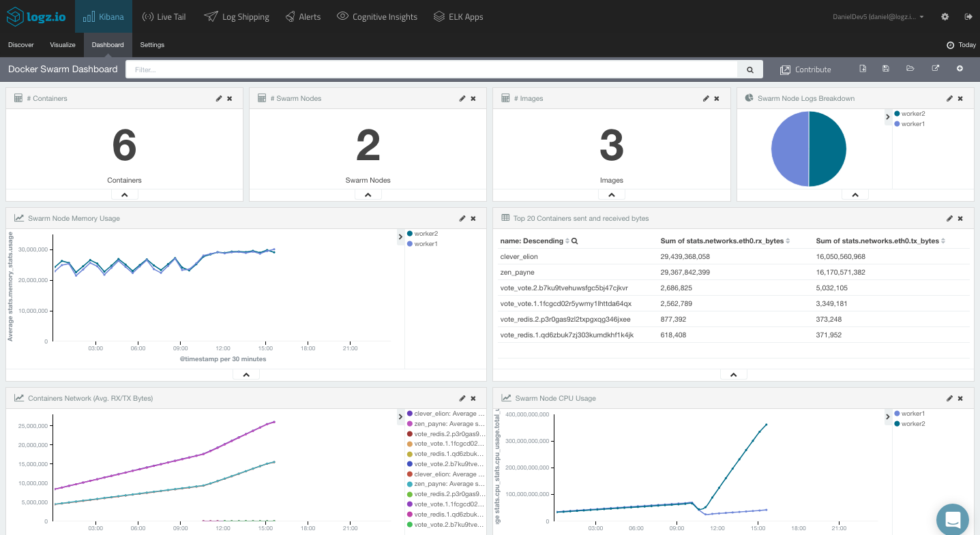Collapse Logs Breakdown panel bottom chevron
This screenshot has height=535, width=980.
click(x=855, y=195)
